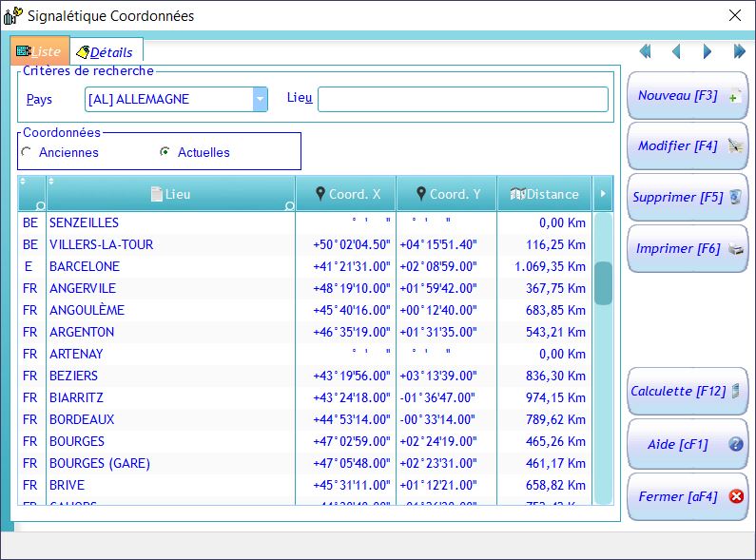Click the Supprimer [F5] button
Screen dimensions: 756x560
coord(688,197)
